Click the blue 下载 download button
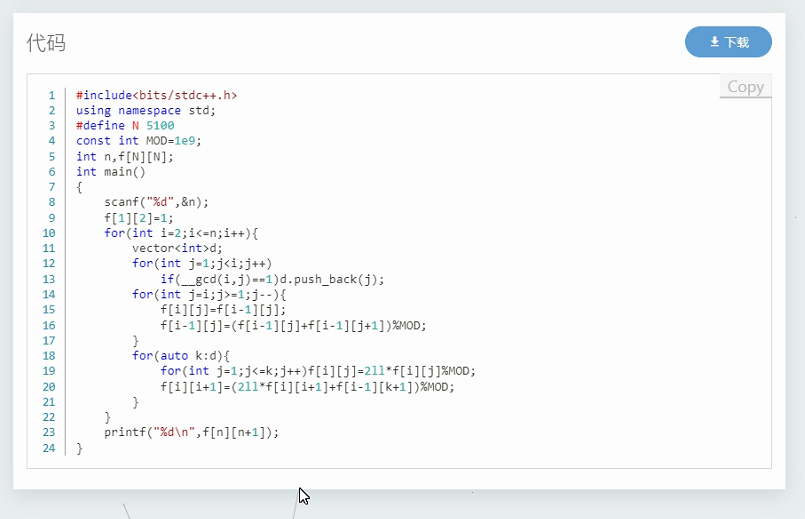Viewport: 805px width, 519px height. (728, 42)
